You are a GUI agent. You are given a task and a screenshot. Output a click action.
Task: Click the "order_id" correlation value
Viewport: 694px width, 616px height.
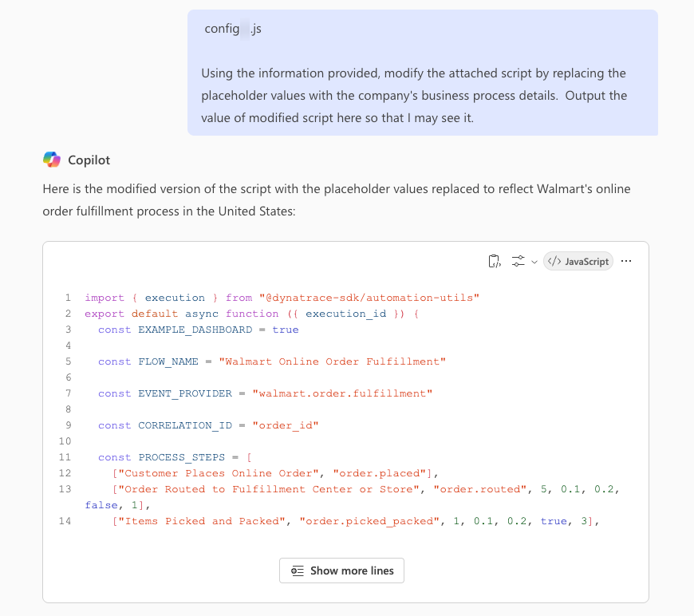(x=286, y=425)
